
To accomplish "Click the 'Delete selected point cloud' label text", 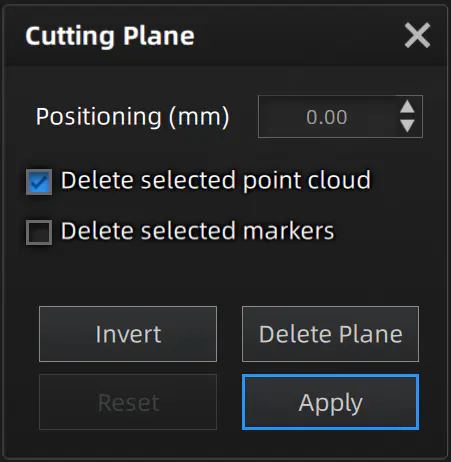I will (216, 180).
